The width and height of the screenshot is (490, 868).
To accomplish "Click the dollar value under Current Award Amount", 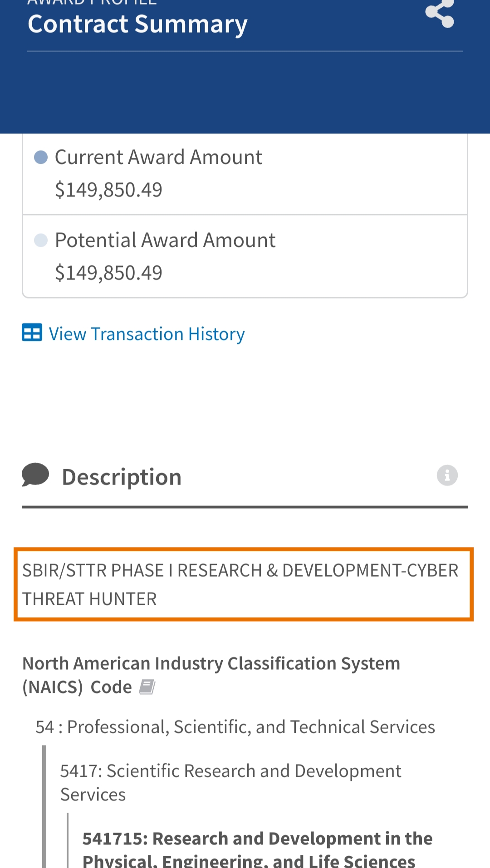I will click(x=108, y=190).
